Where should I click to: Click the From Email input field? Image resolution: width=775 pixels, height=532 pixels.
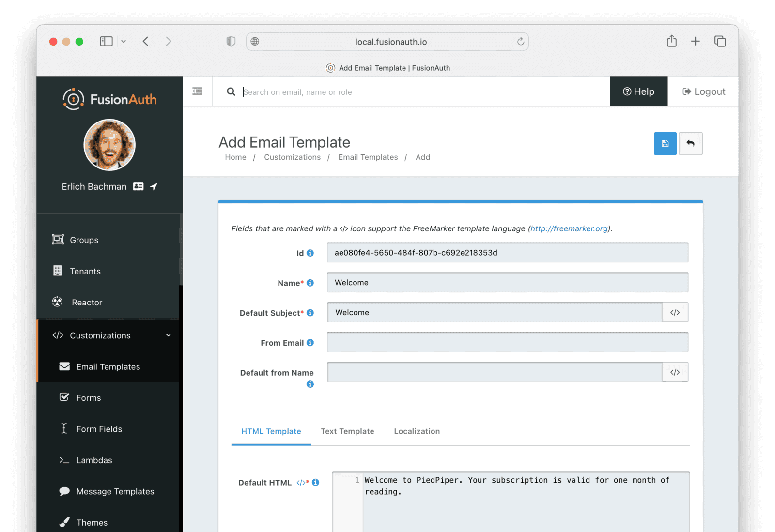[x=507, y=342]
